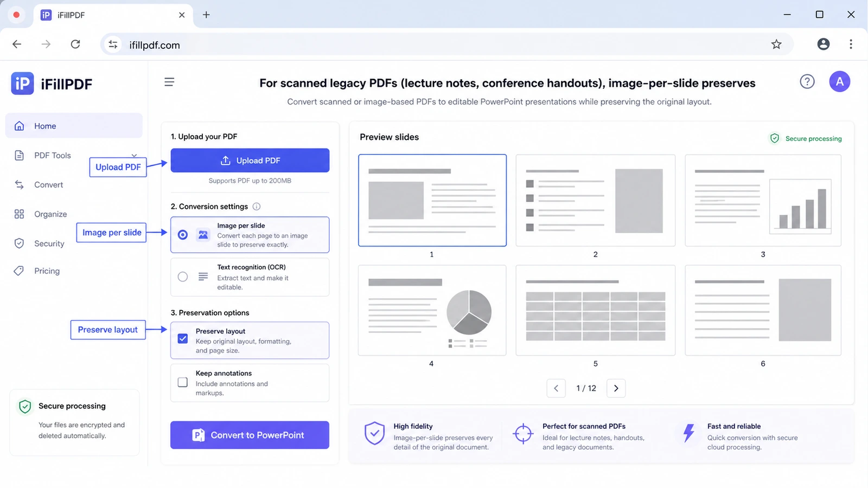The image size is (868, 488).
Task: Go to next preview slides page
Action: 616,388
